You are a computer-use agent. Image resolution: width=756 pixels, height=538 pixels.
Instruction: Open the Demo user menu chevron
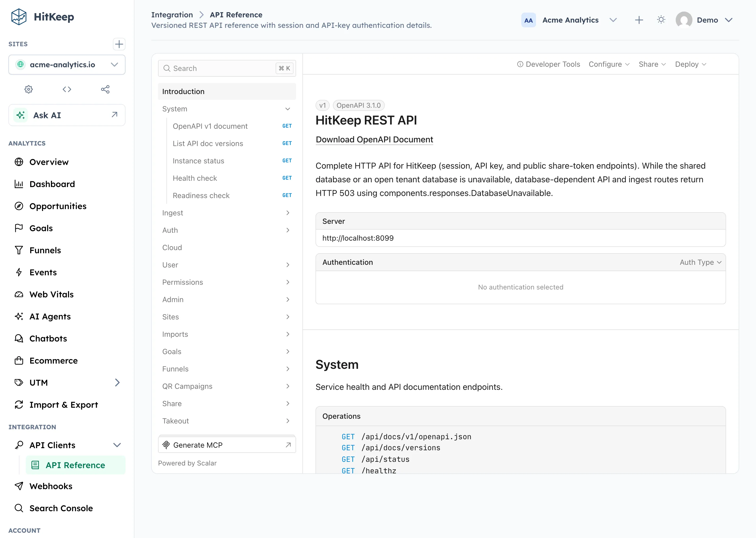(728, 20)
